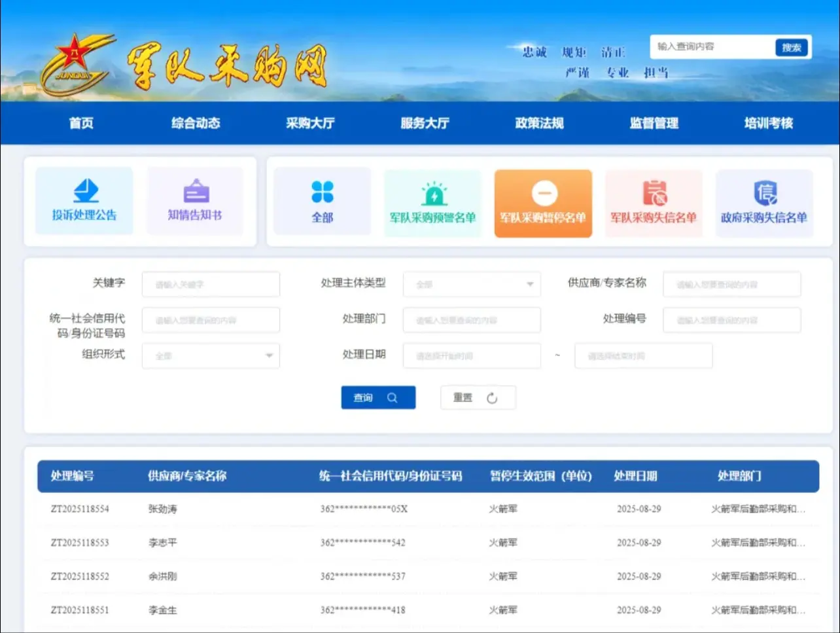Click the magnifier icon in 查询 button

click(392, 397)
